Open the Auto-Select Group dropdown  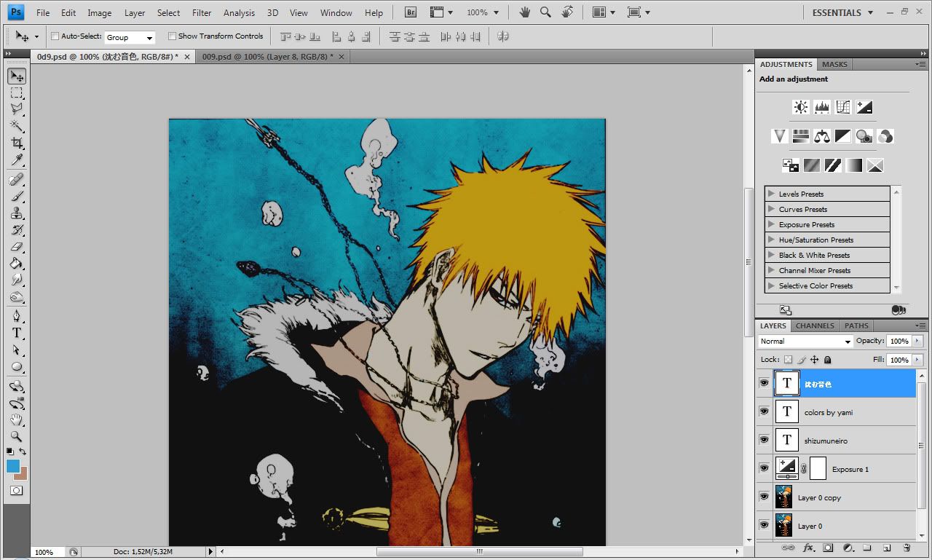pyautogui.click(x=130, y=37)
